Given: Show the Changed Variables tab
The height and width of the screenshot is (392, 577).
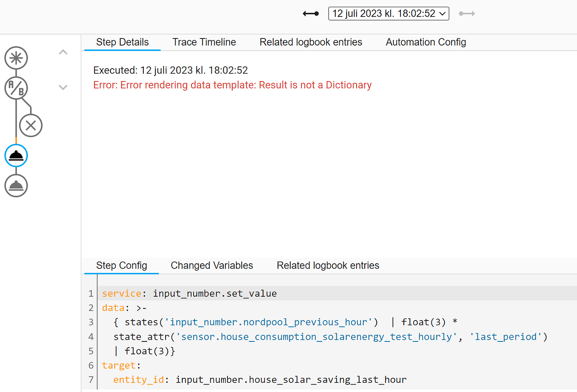Looking at the screenshot, I should (x=212, y=265).
